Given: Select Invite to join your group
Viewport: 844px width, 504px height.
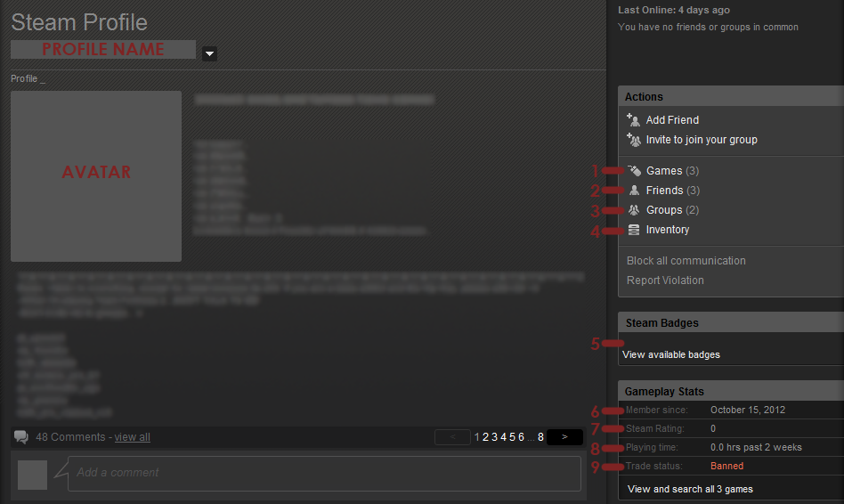Looking at the screenshot, I should (702, 140).
